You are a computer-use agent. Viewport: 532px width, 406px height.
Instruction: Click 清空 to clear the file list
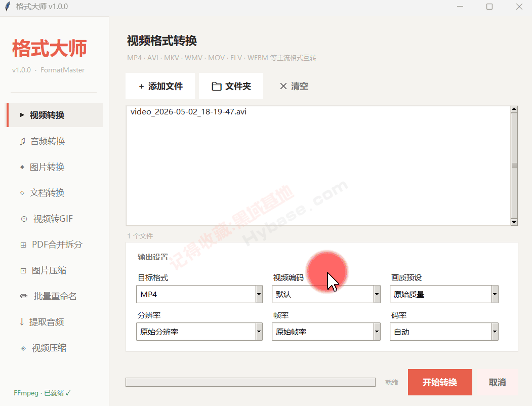pos(294,86)
